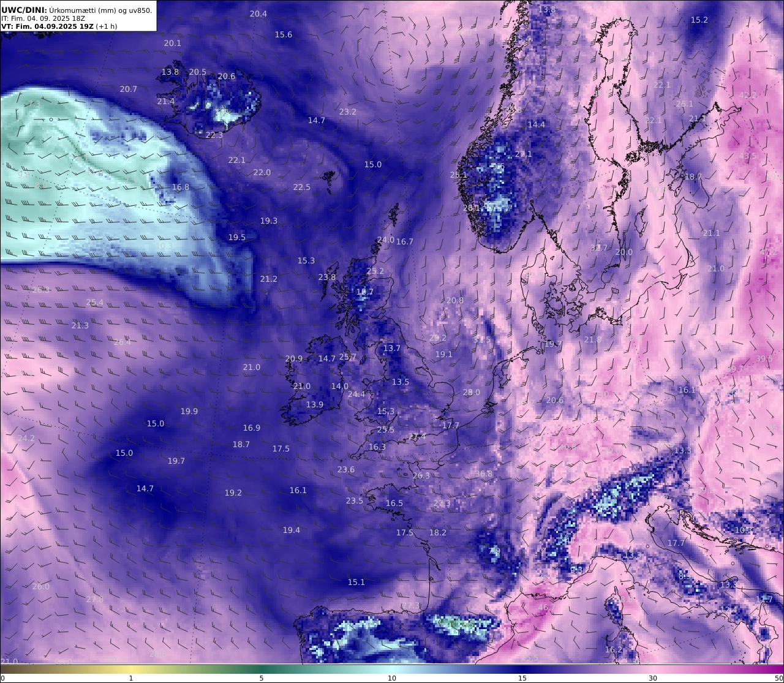Select the 25.2 value over Scotland

375,271
